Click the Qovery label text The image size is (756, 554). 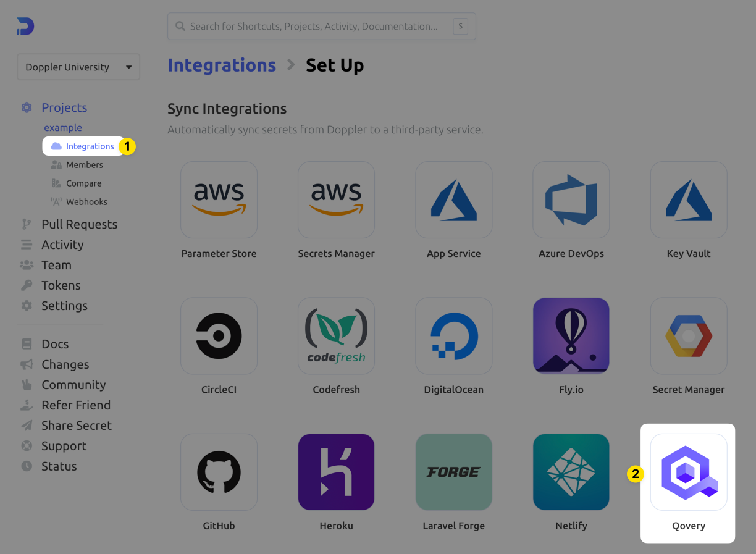pyautogui.click(x=689, y=526)
